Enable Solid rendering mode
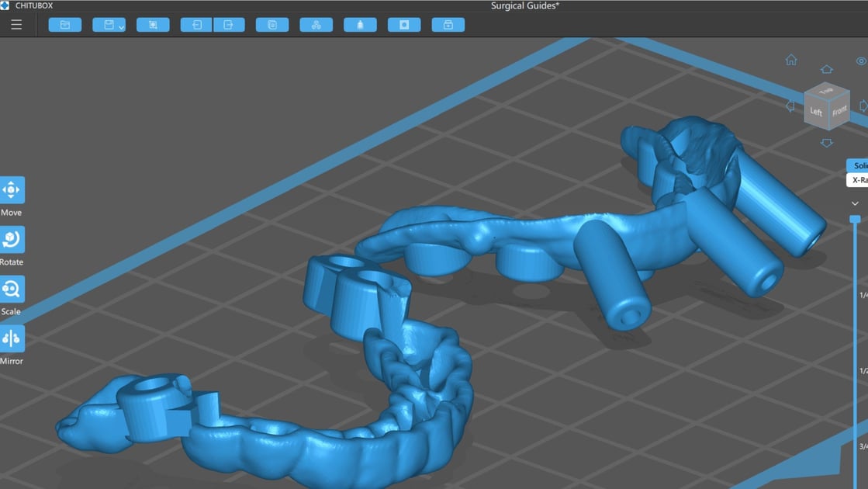Image resolution: width=868 pixels, height=489 pixels. tap(858, 165)
